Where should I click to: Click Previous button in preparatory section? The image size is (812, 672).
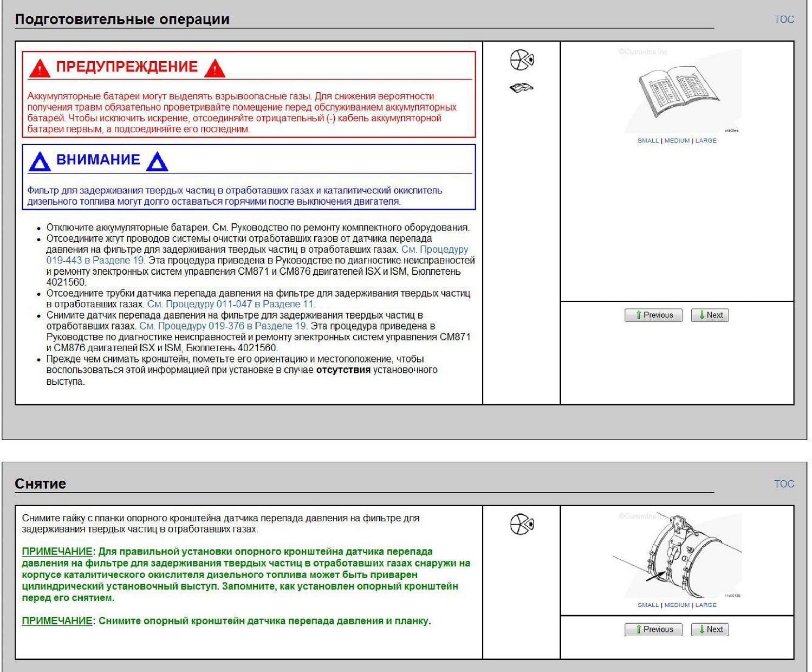(x=653, y=315)
